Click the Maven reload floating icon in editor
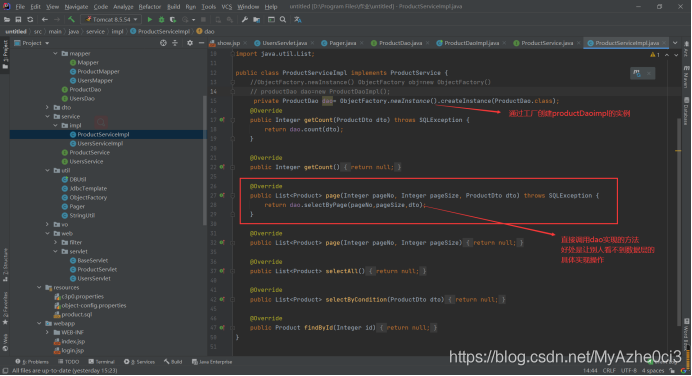The image size is (692, 376). [636, 73]
